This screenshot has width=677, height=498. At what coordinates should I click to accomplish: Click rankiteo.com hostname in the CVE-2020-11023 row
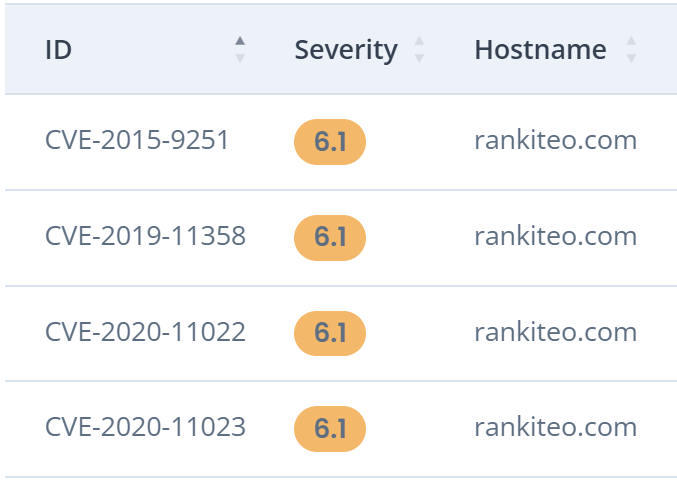(x=555, y=428)
